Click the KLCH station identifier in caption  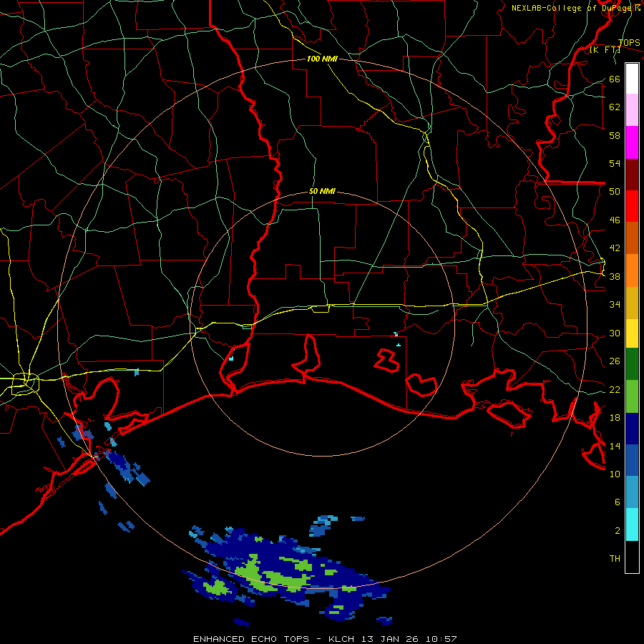click(341, 639)
